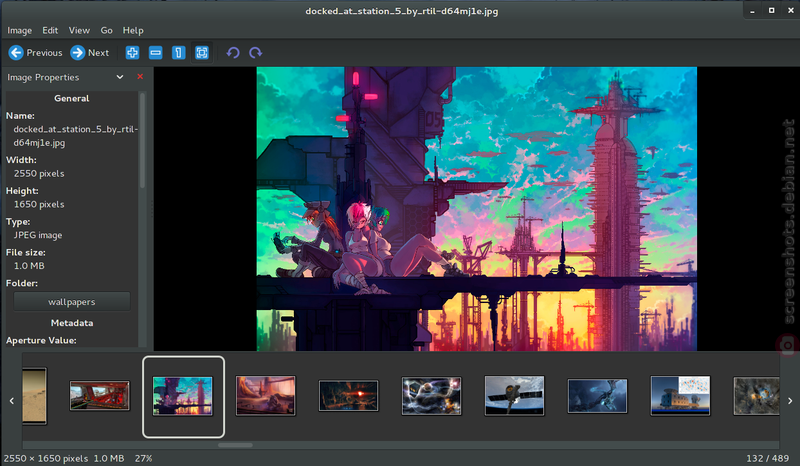This screenshot has height=466, width=800.
Task: Click the '27%' zoom level in status bar
Action: pyautogui.click(x=143, y=458)
